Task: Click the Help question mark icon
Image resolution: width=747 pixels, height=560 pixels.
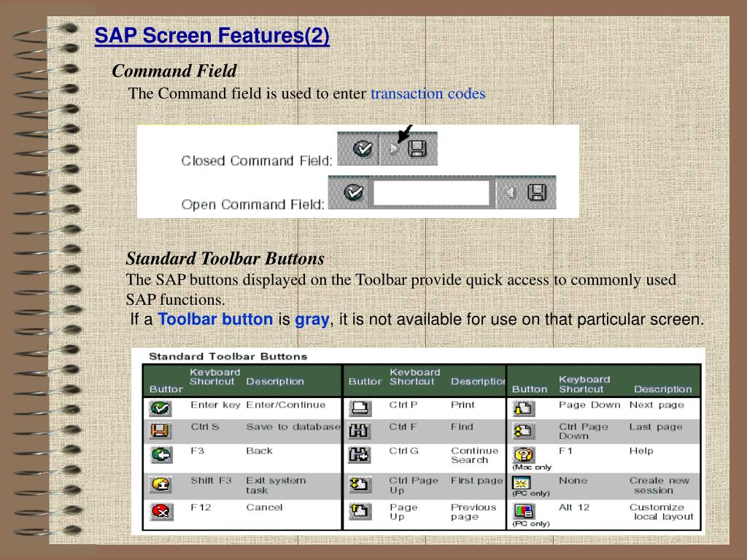Action: point(524,455)
